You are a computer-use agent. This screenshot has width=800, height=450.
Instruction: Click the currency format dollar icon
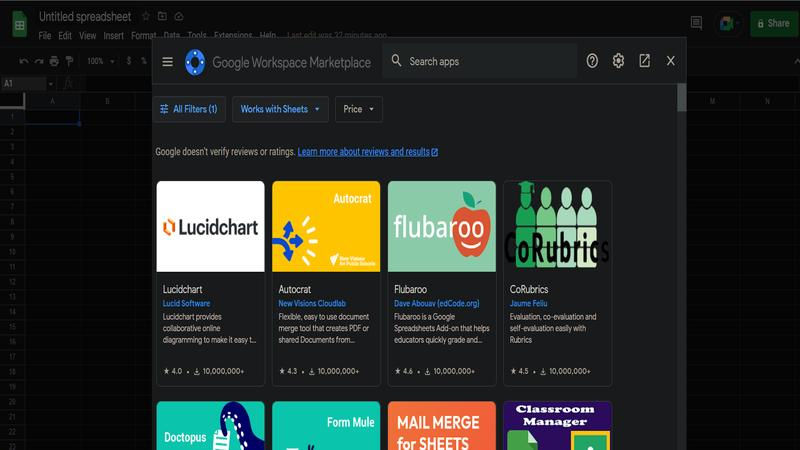tap(129, 61)
